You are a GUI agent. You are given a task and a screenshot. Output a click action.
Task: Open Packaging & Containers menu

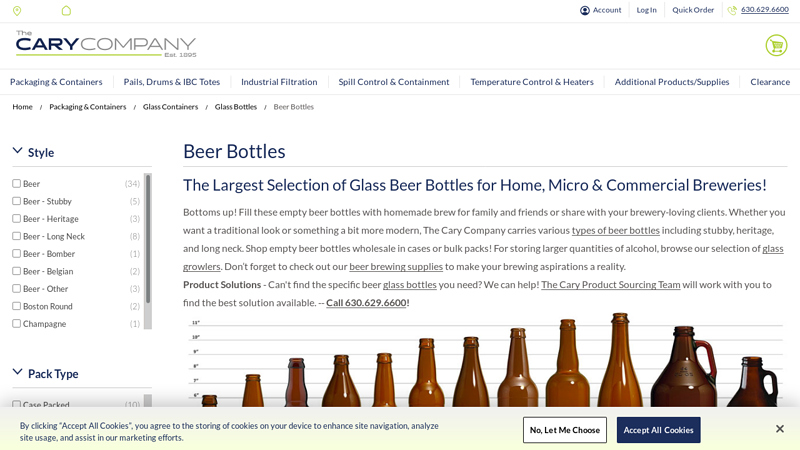[56, 82]
